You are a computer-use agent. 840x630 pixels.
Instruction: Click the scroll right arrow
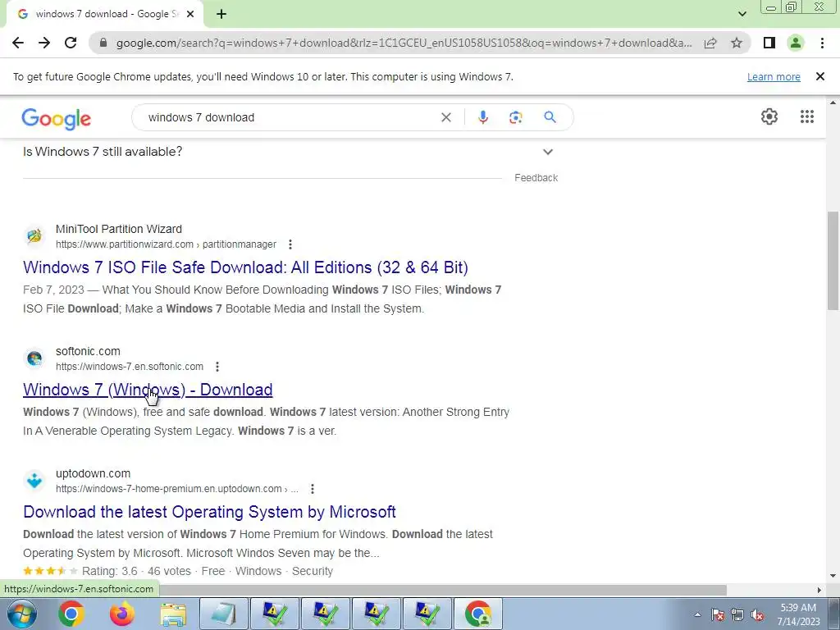tap(819, 590)
